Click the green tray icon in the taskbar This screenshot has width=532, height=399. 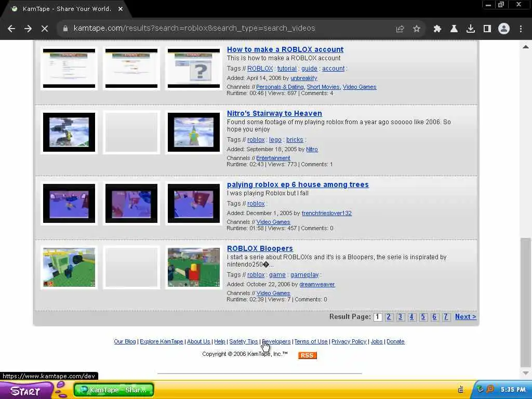[x=480, y=389]
